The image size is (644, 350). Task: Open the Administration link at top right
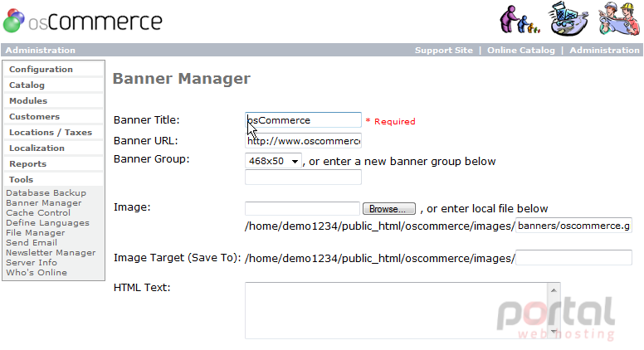[x=604, y=50]
